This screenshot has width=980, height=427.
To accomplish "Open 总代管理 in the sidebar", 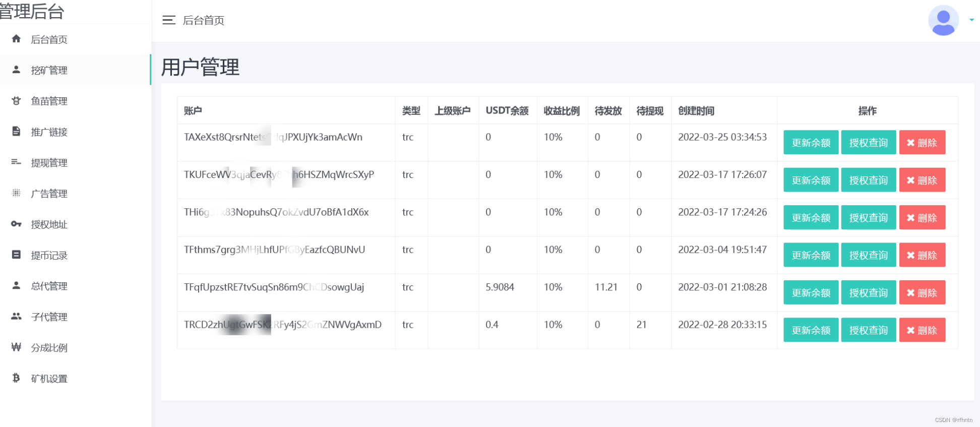I will 75,286.
